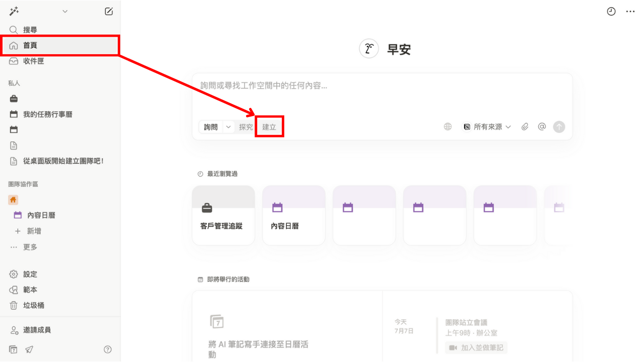Click untitled document page icon in sidebar

click(14, 145)
